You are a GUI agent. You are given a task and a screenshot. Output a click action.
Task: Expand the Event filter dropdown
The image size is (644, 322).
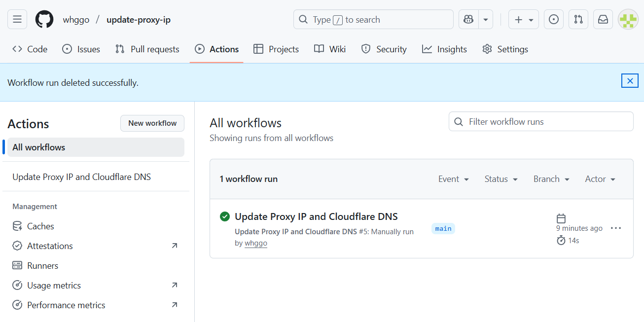point(453,179)
